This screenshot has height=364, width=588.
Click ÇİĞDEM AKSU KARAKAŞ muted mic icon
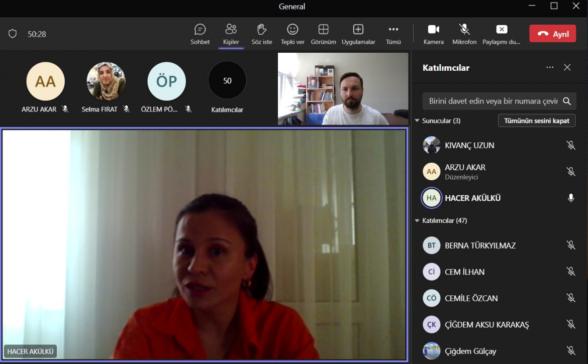click(x=571, y=324)
